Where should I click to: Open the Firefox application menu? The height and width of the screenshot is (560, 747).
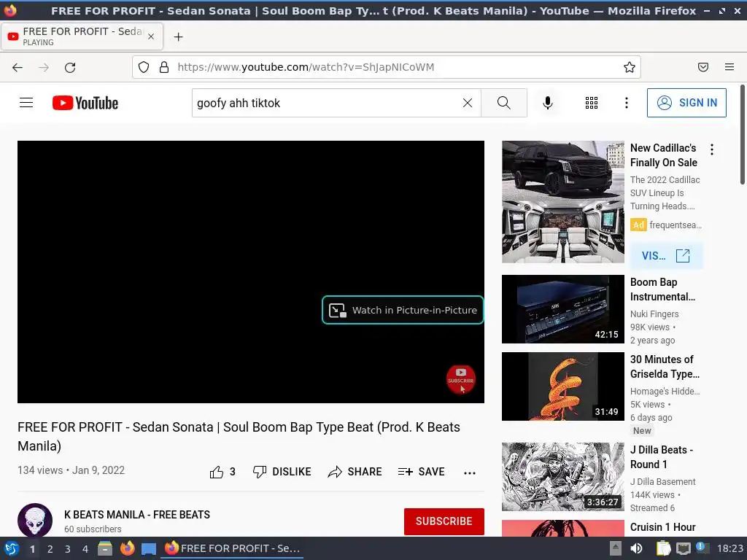point(729,67)
